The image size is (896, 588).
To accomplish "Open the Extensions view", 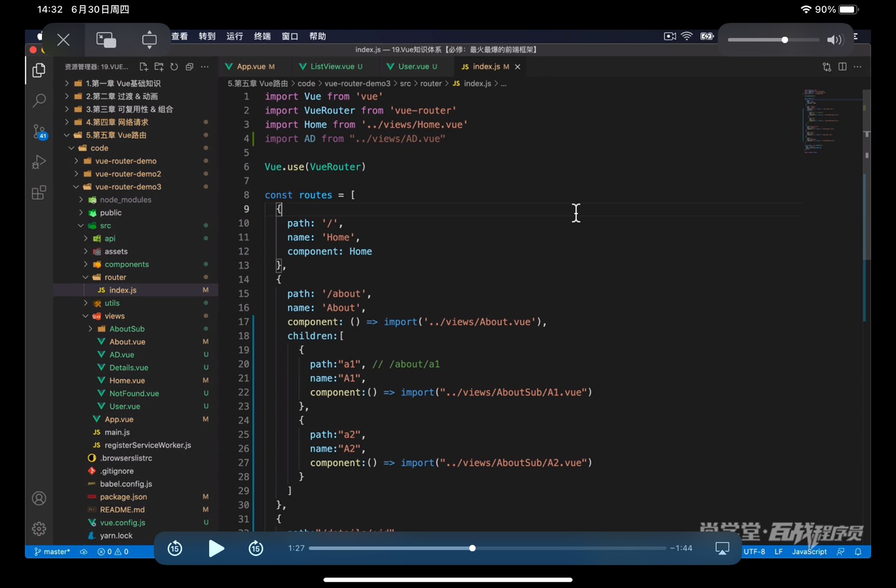I will (x=39, y=192).
